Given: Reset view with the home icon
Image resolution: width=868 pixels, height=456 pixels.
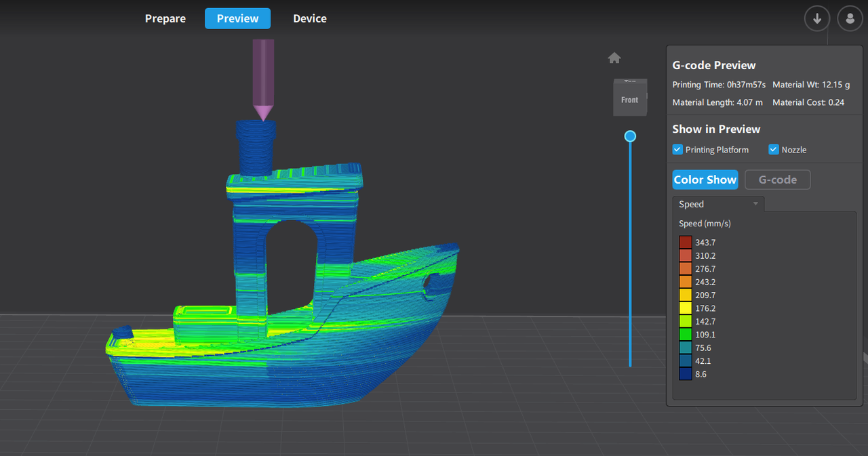Looking at the screenshot, I should pos(614,58).
